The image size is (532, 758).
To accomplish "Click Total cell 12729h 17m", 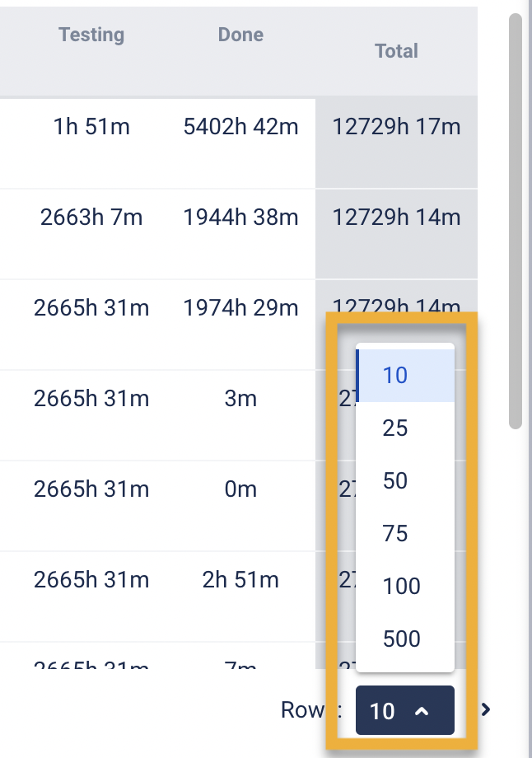I will 396,127.
